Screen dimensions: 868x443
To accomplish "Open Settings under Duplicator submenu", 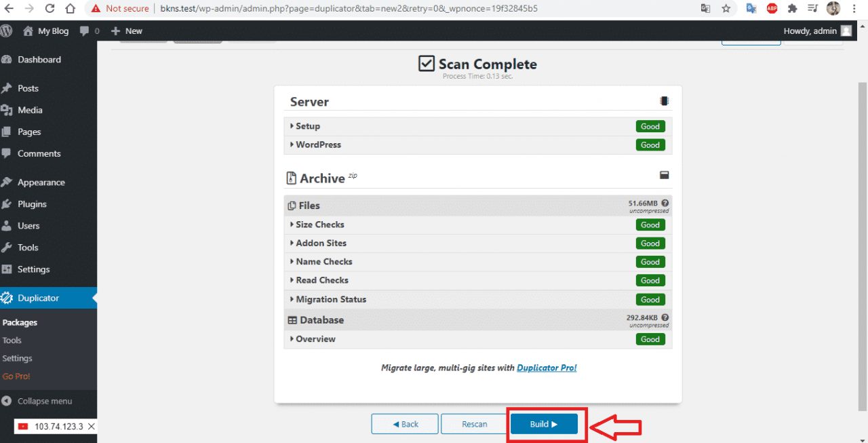I will coord(18,358).
